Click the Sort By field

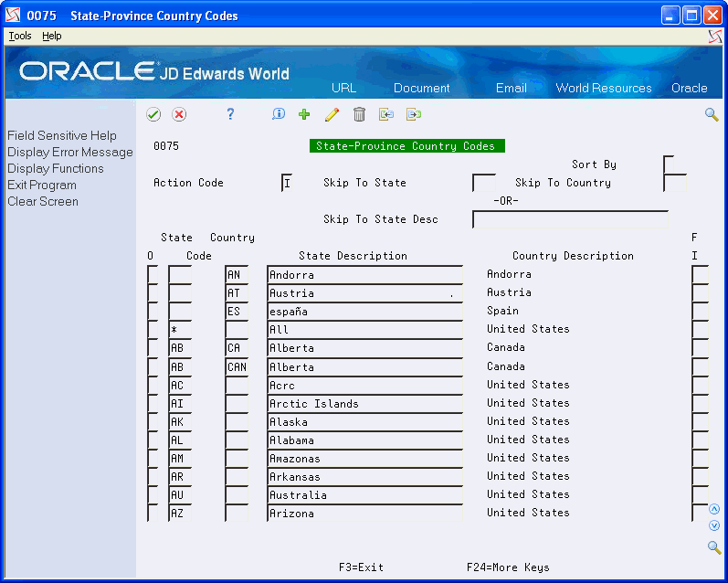(669, 164)
